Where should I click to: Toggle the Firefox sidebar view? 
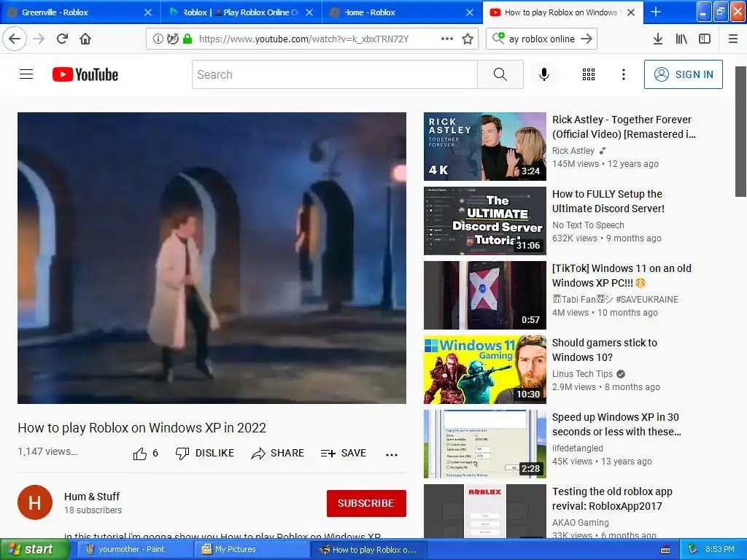705,39
